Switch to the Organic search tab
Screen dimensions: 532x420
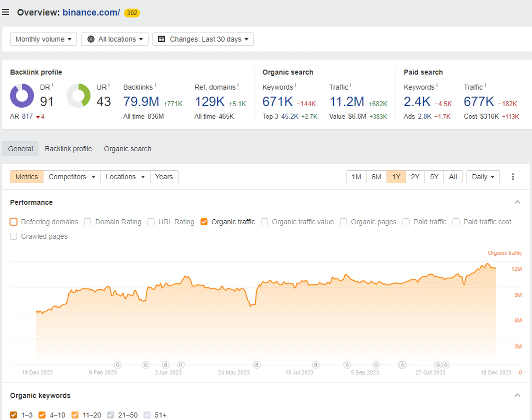pyautogui.click(x=127, y=149)
